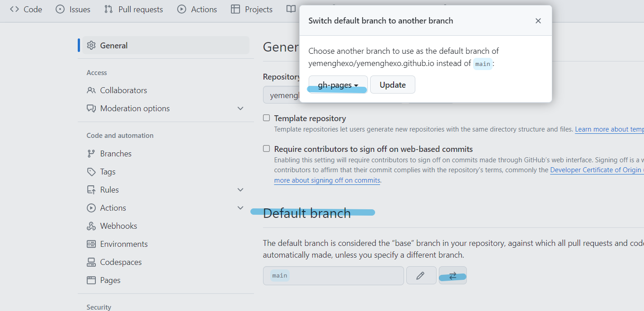The height and width of the screenshot is (311, 644).
Task: Expand the Actions settings chevron
Action: (x=240, y=208)
